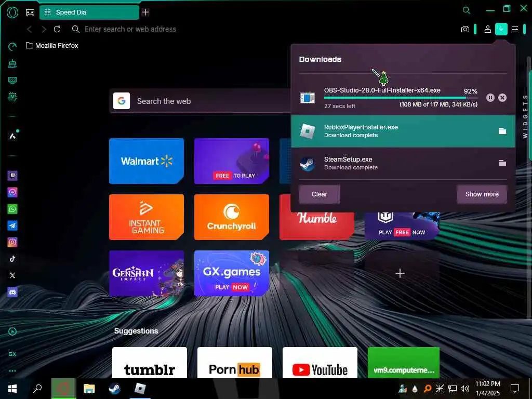Add a new tab with plus button

[x=145, y=12]
